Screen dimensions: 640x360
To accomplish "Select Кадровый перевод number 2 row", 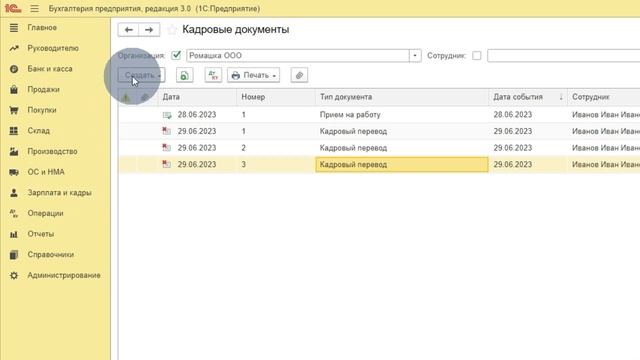I will [379, 148].
